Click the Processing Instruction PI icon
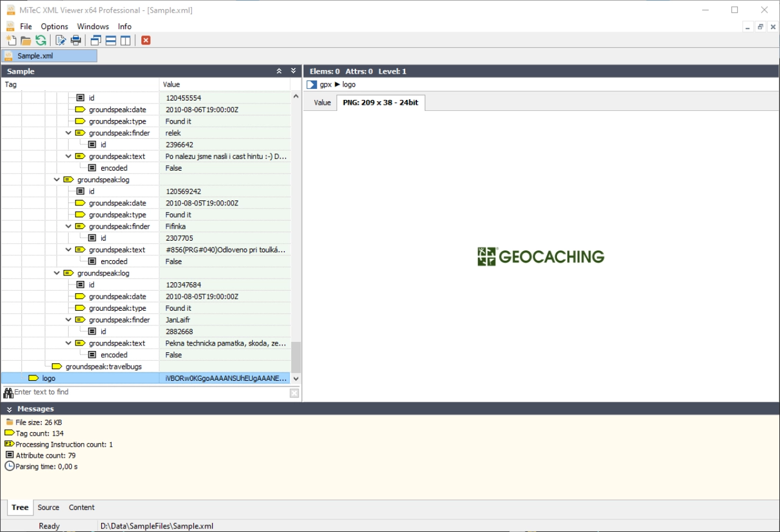This screenshot has width=780, height=532. pyautogui.click(x=9, y=444)
